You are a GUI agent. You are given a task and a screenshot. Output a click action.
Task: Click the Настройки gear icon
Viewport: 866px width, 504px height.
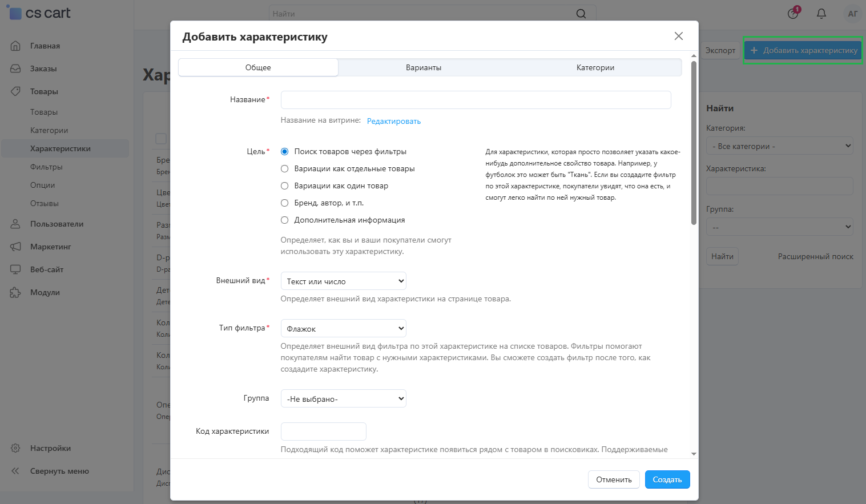coord(15,448)
